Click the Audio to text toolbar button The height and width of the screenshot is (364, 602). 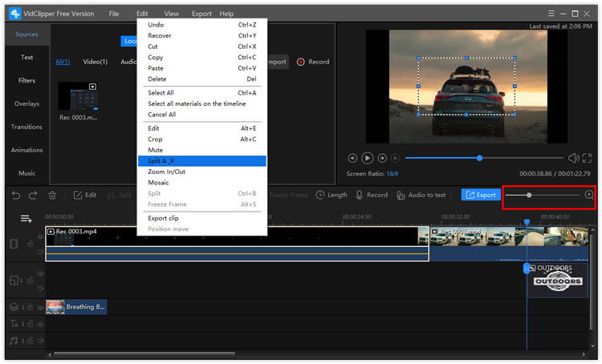[421, 196]
